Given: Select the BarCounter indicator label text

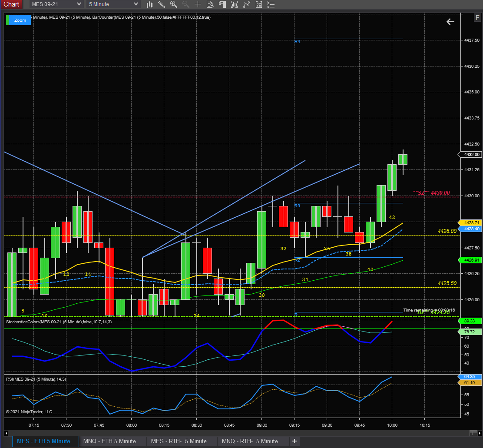Looking at the screenshot, I should [151, 17].
